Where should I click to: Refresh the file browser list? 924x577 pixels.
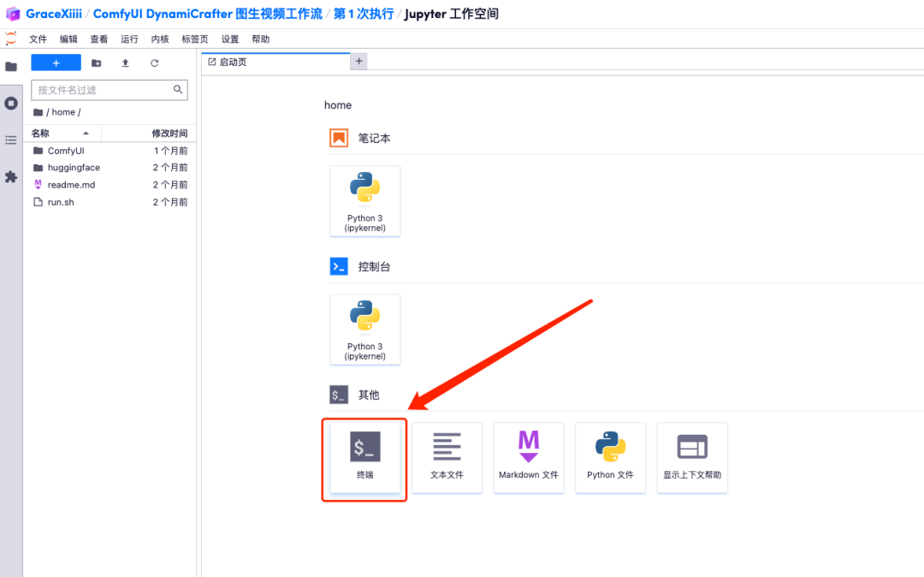click(x=155, y=62)
